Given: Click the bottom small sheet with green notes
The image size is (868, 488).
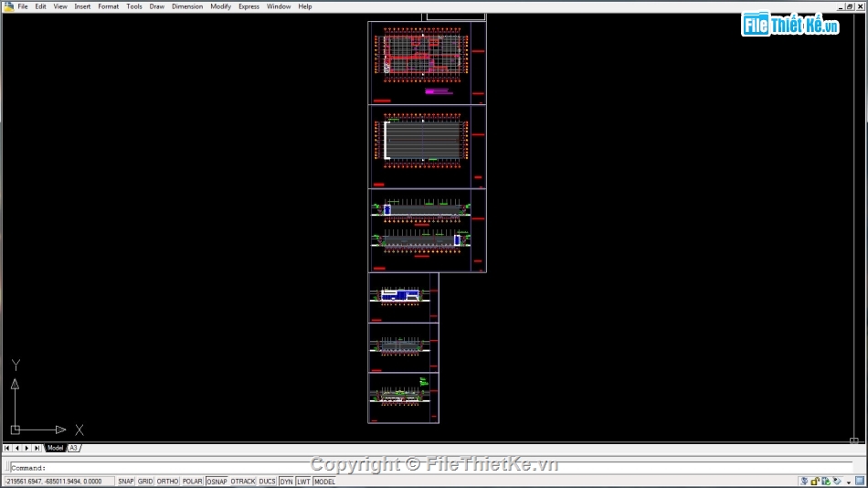Looking at the screenshot, I should tap(403, 398).
